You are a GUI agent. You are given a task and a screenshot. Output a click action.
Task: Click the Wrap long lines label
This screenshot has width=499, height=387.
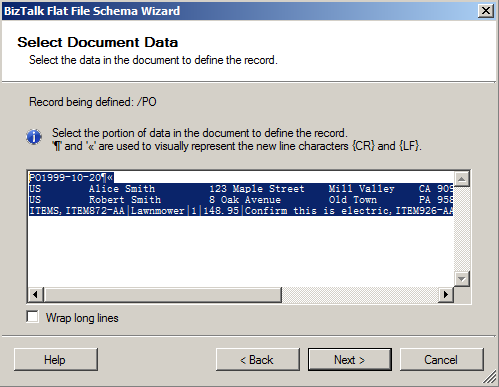[x=82, y=318]
